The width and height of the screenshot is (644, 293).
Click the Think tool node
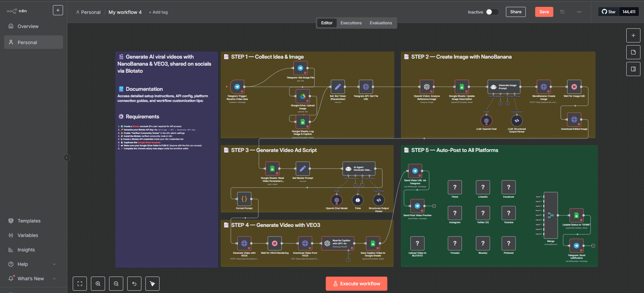[x=358, y=200]
